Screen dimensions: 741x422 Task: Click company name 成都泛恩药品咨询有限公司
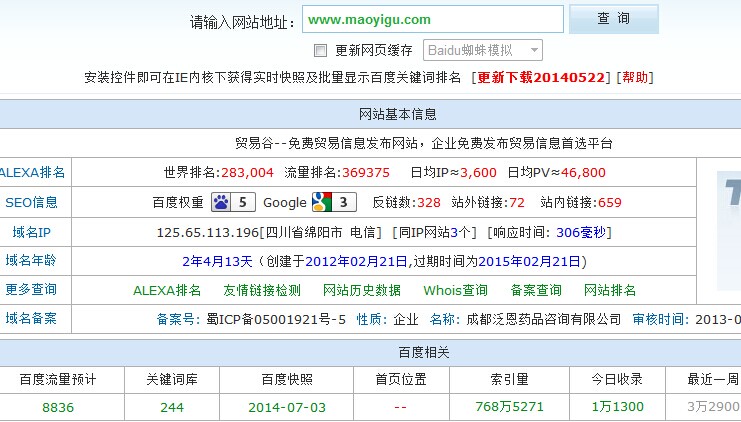point(543,319)
